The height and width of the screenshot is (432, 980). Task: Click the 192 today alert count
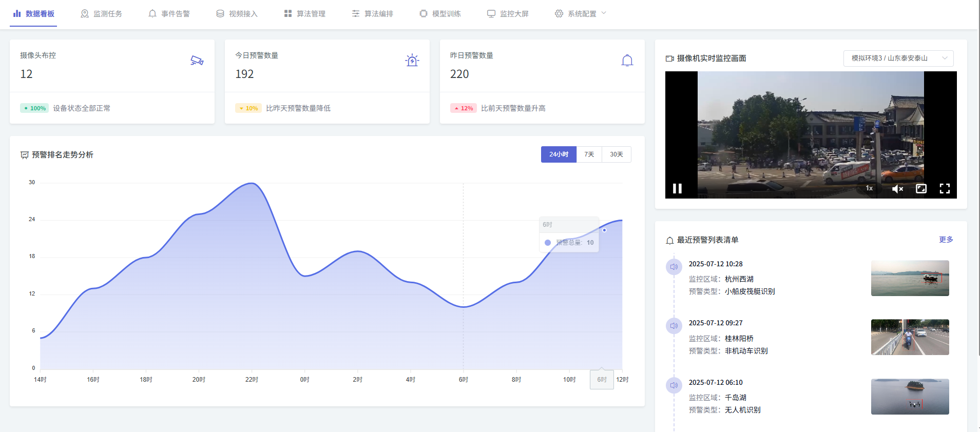tap(244, 74)
